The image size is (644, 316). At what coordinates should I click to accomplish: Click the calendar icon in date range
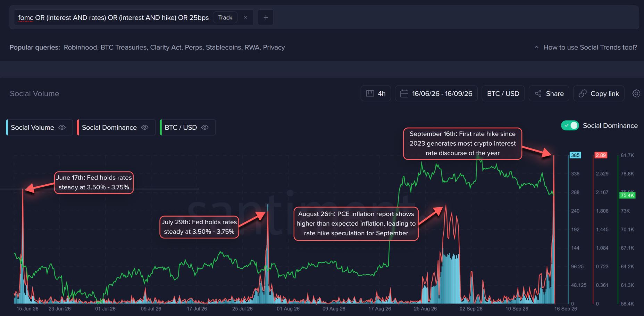(404, 94)
